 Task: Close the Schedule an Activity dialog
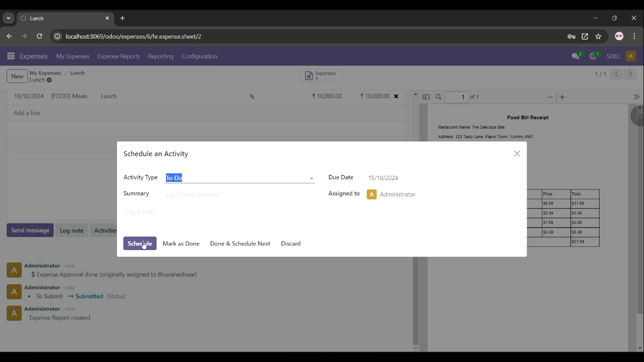click(517, 154)
